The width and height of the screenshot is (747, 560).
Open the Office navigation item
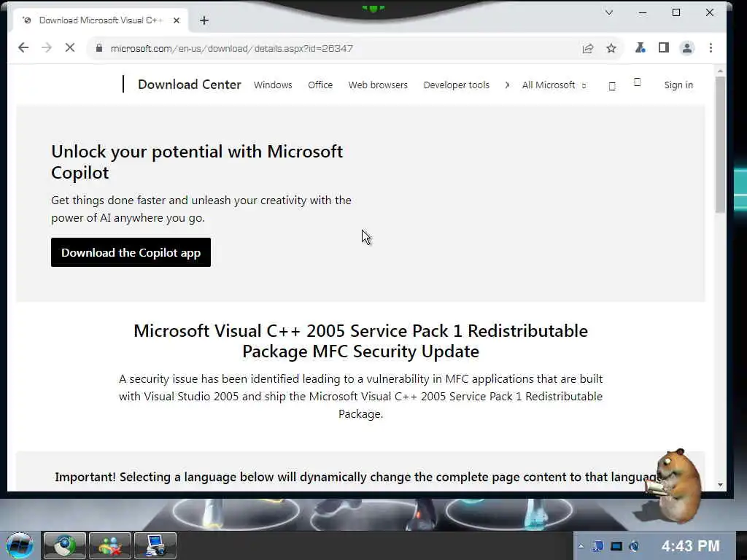click(320, 85)
